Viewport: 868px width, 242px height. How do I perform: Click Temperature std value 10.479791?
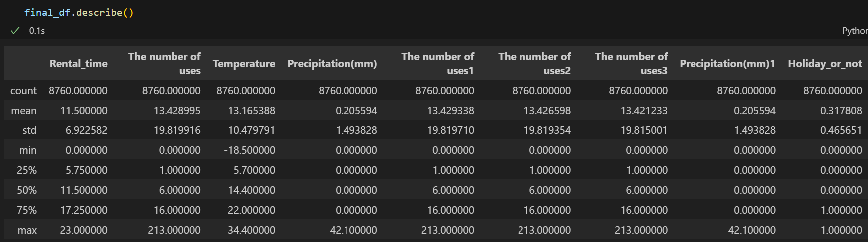point(251,130)
